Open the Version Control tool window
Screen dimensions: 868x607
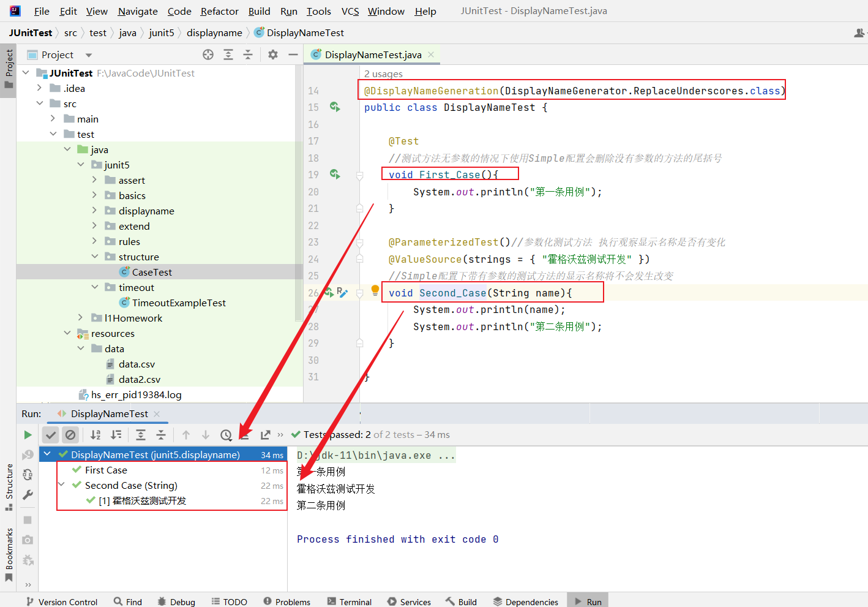[62, 601]
